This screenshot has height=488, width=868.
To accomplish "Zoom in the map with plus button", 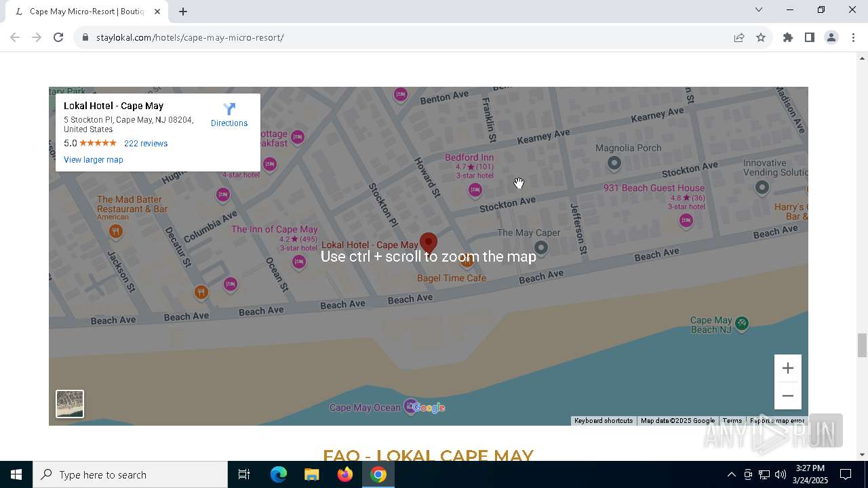I will (788, 368).
